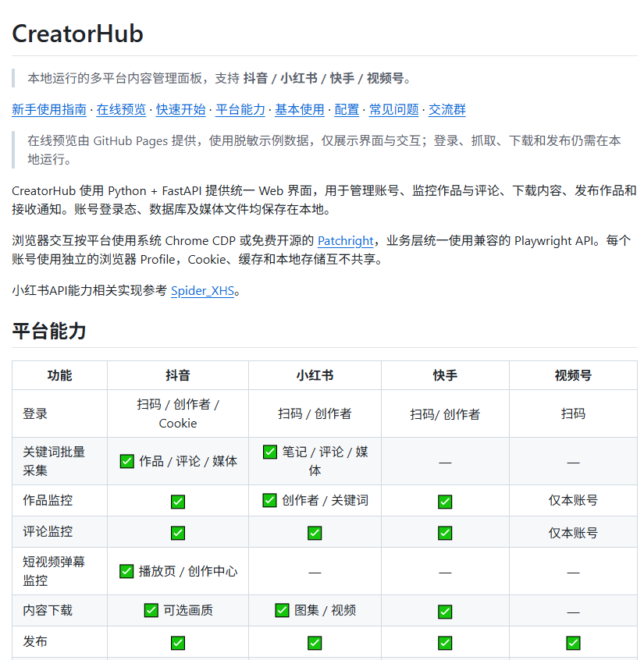This screenshot has height=660, width=644.
Task: Select the 抖音 column header
Action: [x=178, y=375]
